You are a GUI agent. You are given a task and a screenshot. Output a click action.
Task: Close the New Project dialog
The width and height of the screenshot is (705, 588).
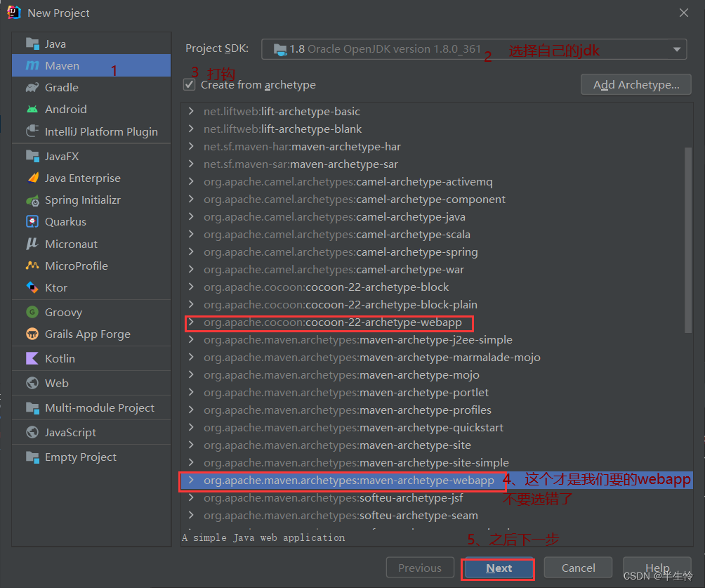(x=684, y=13)
